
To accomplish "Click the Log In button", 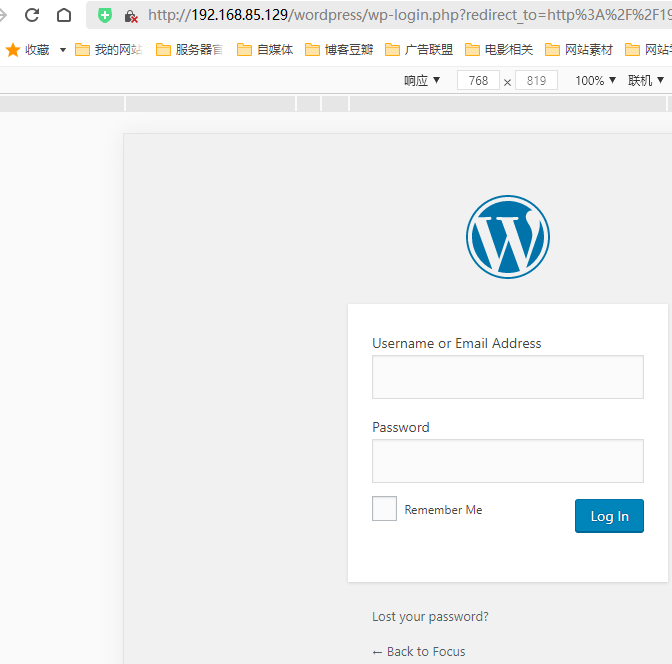I will click(x=609, y=516).
